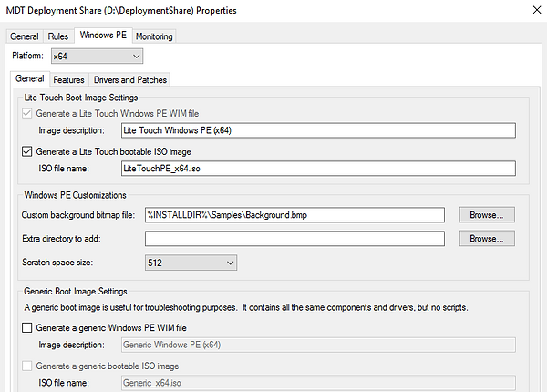
Task: Click the Windows PE Customizations group label
Action: tap(75, 195)
